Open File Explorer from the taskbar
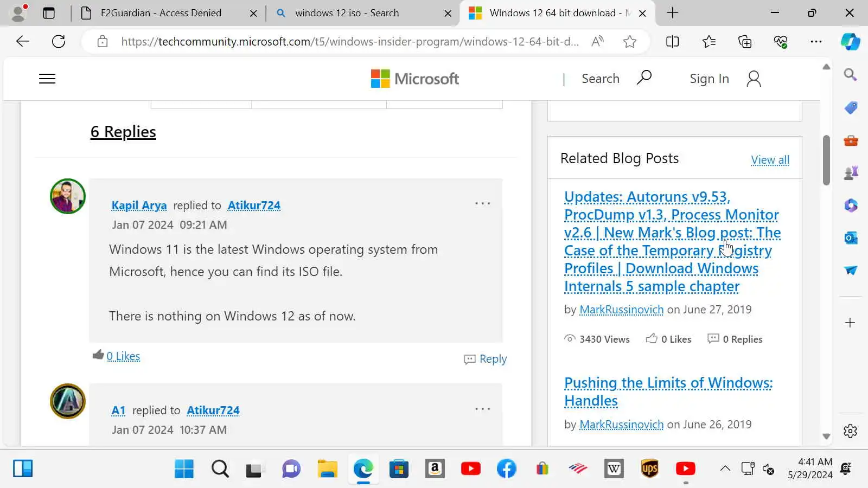The height and width of the screenshot is (488, 868). pos(327,468)
